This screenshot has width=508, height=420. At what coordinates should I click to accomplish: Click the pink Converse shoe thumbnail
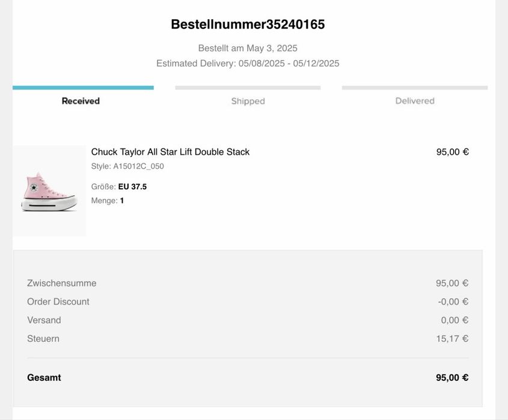coord(49,191)
